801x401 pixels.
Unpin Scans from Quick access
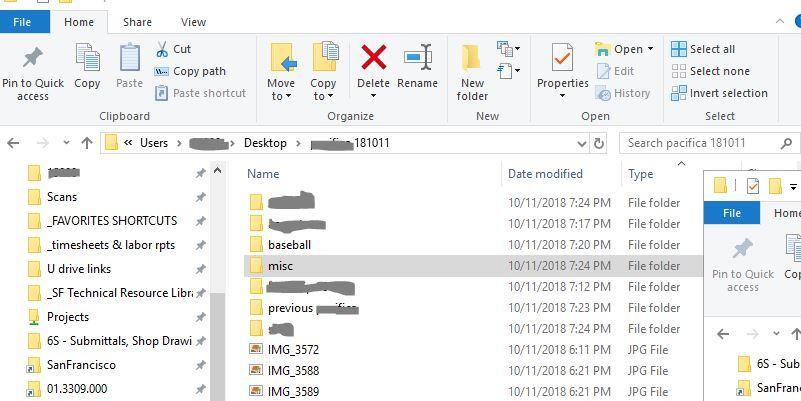[201, 197]
